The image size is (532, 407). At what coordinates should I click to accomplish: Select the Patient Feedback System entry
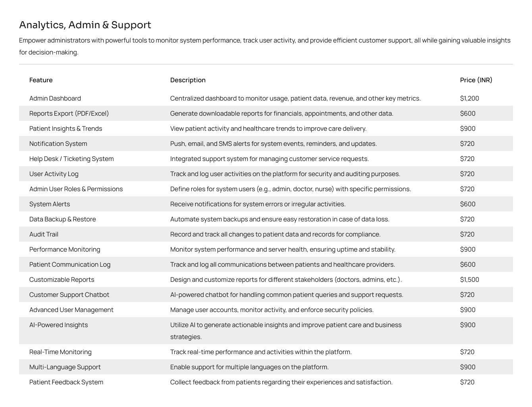[x=266, y=382]
